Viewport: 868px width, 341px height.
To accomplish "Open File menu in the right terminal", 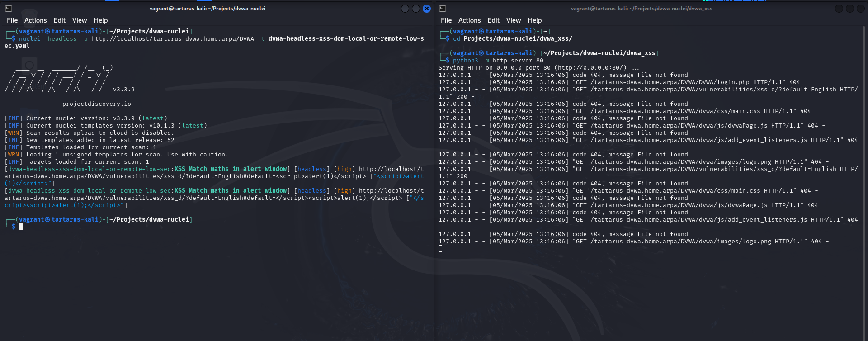I will point(446,20).
